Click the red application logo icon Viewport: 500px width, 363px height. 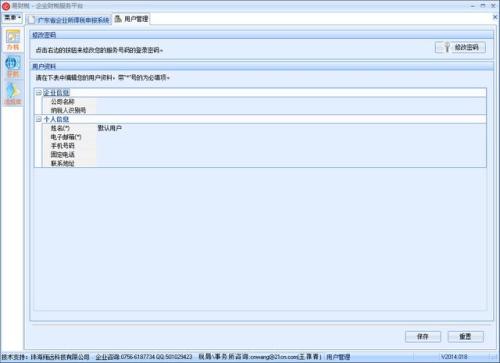[x=6, y=6]
